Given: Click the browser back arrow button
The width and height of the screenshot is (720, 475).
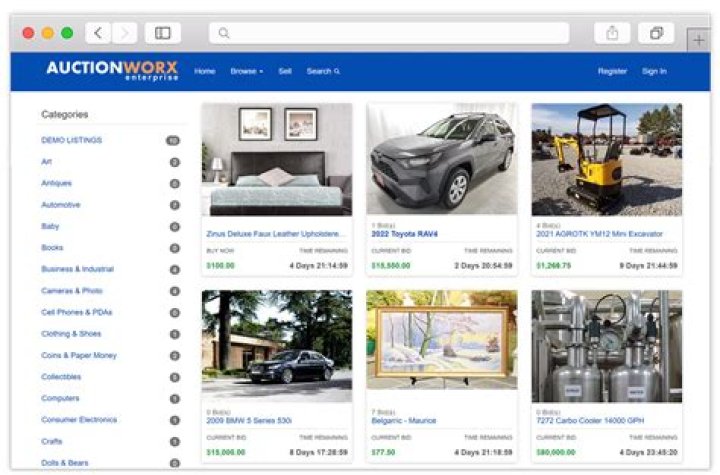Looking at the screenshot, I should pyautogui.click(x=98, y=33).
